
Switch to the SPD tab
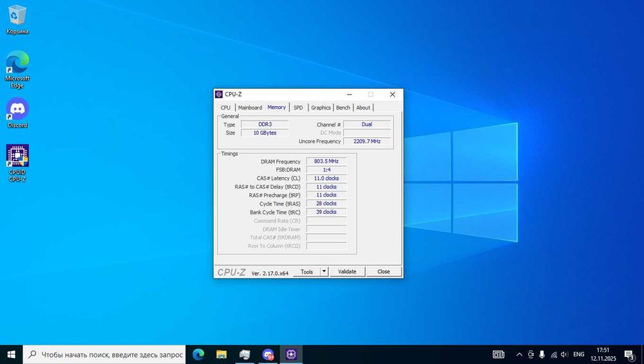coord(298,108)
